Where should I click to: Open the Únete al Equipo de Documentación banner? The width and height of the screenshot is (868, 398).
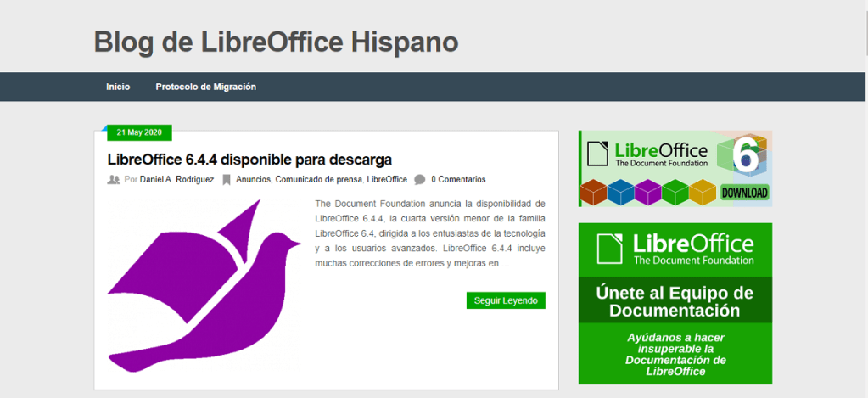pyautogui.click(x=675, y=303)
